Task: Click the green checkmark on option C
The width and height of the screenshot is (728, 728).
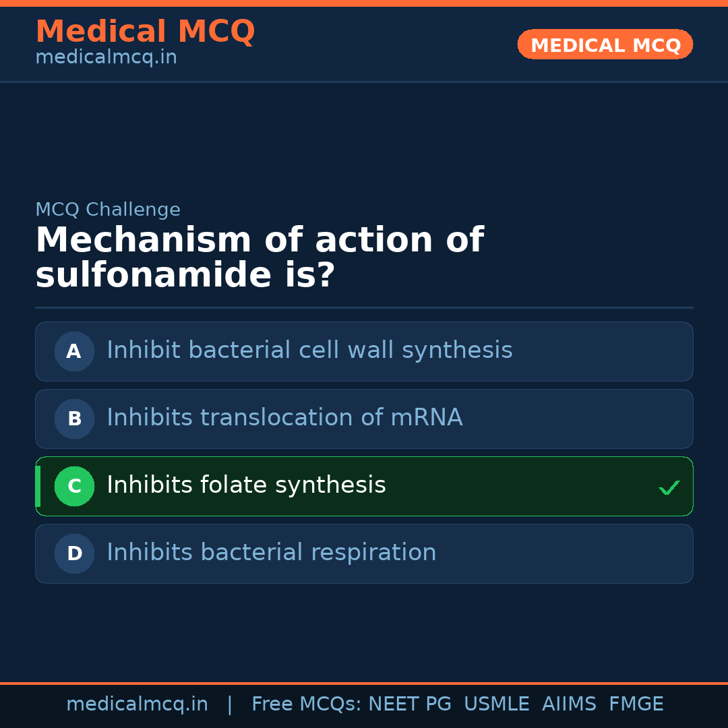Action: [x=669, y=487]
